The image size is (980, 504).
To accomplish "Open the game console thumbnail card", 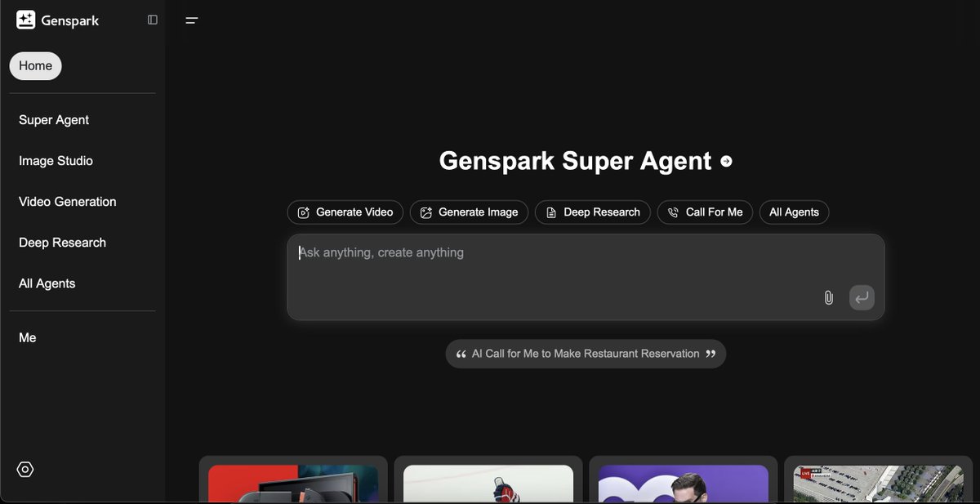I will pos(293,479).
